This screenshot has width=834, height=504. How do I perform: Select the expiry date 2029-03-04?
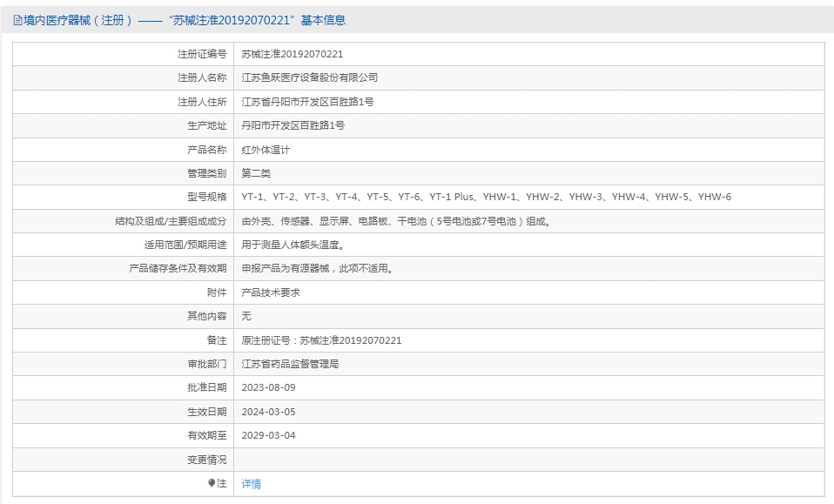(268, 435)
